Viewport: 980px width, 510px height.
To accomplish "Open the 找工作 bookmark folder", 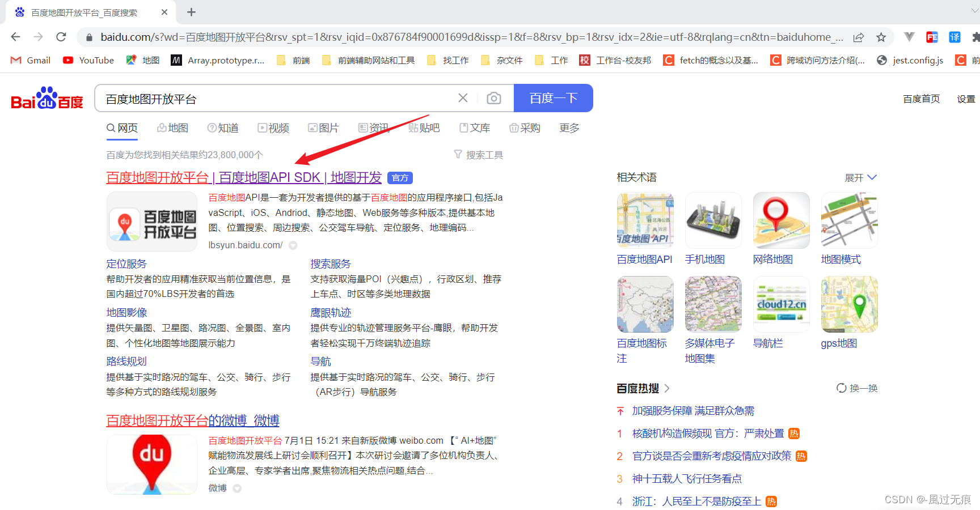I will [448, 60].
